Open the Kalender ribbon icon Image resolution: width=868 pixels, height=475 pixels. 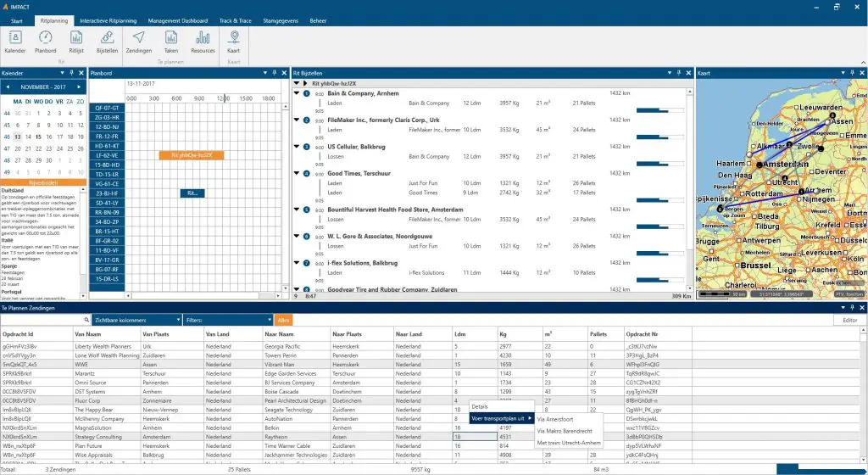(15, 40)
